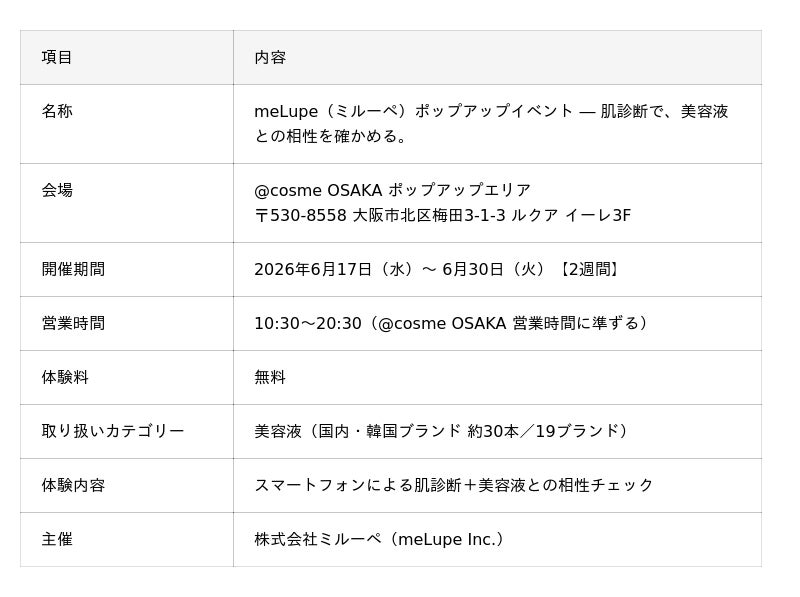Click the 項目 column header
The image size is (800, 597).
click(57, 57)
